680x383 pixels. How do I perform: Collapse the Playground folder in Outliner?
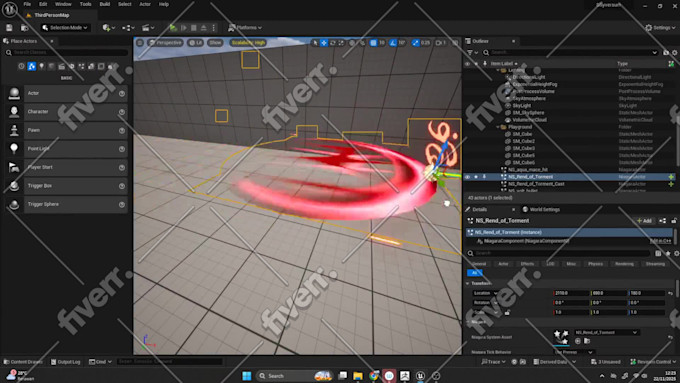(x=498, y=127)
